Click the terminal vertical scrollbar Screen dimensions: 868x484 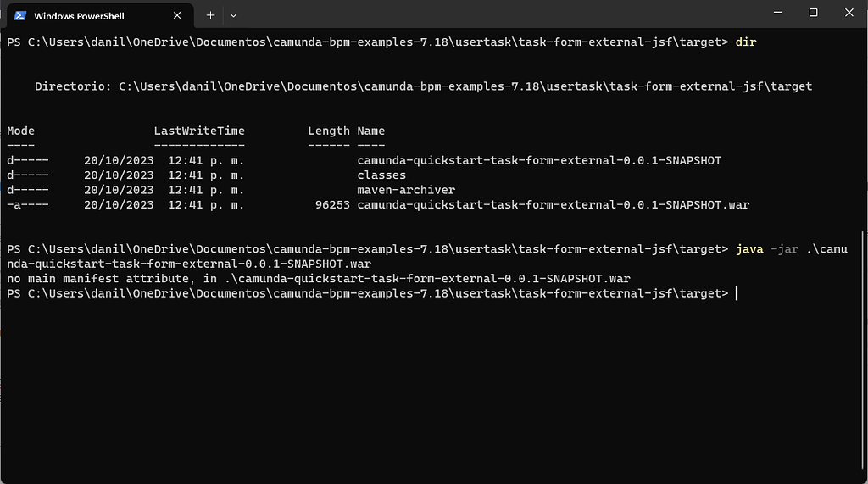click(864, 349)
